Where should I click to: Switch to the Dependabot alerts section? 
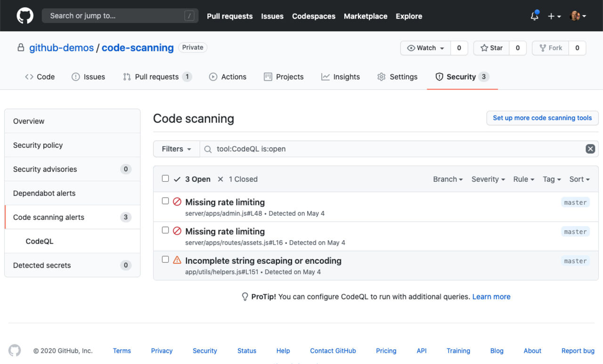[44, 193]
